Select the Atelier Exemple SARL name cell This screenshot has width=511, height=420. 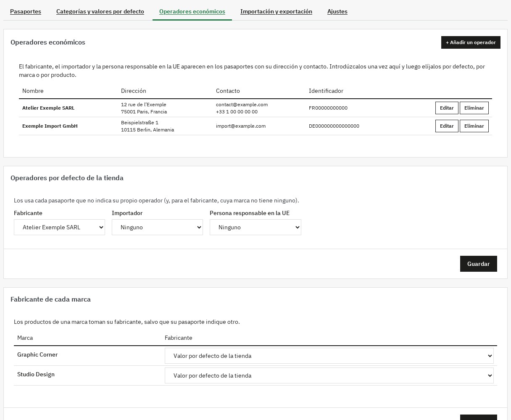click(x=48, y=108)
